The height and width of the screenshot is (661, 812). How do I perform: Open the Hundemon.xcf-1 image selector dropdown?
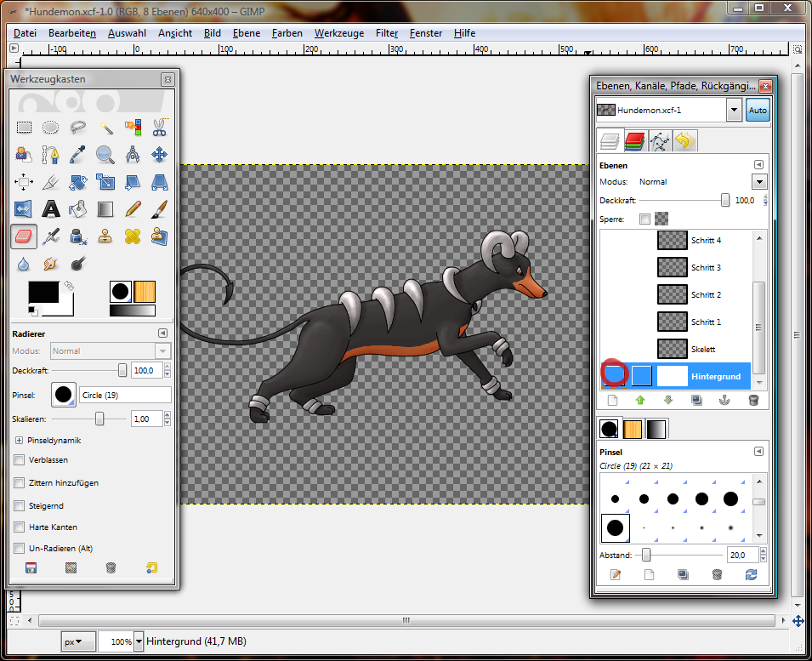click(x=734, y=111)
